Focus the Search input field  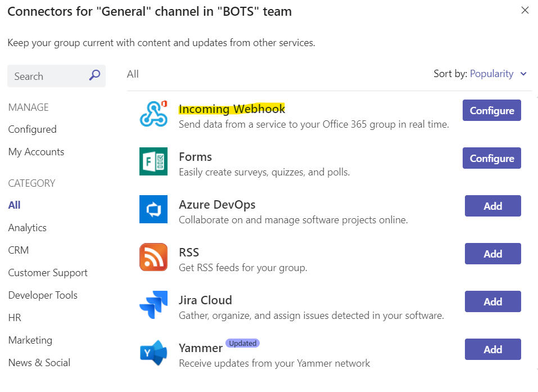pyautogui.click(x=56, y=76)
